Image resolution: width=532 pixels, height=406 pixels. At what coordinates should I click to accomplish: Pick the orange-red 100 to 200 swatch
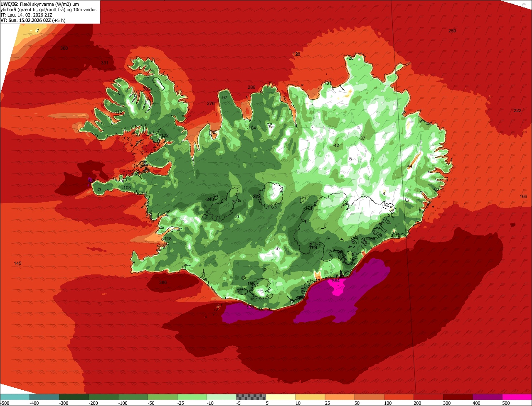[399, 397]
